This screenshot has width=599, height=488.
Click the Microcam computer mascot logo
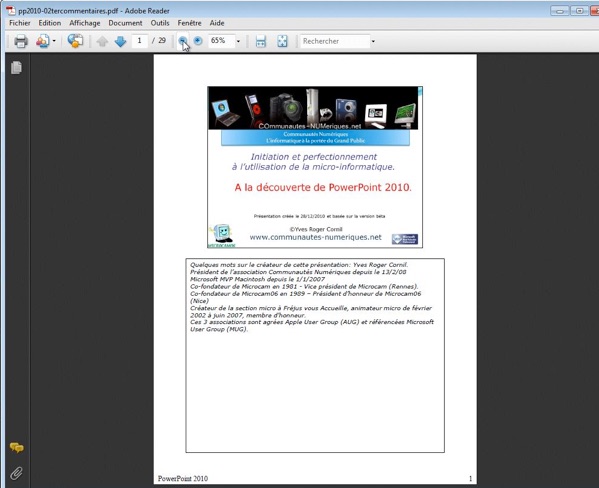pos(222,236)
